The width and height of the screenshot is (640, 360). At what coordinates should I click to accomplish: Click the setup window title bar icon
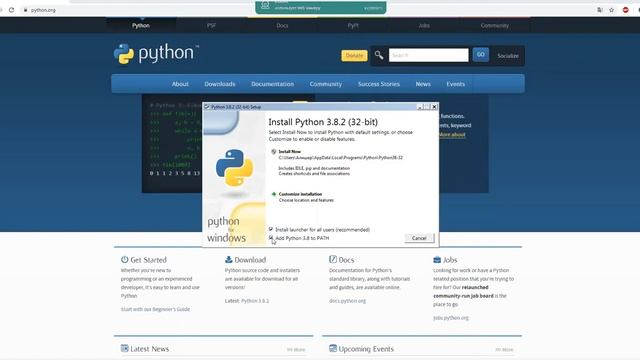(x=207, y=107)
